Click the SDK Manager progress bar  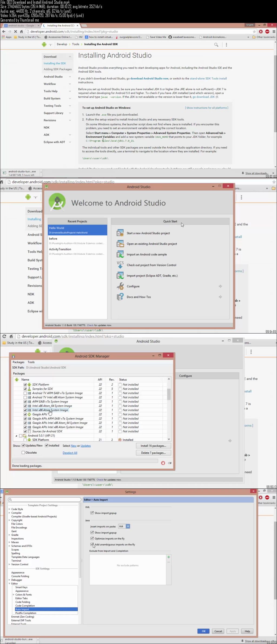click(85, 461)
